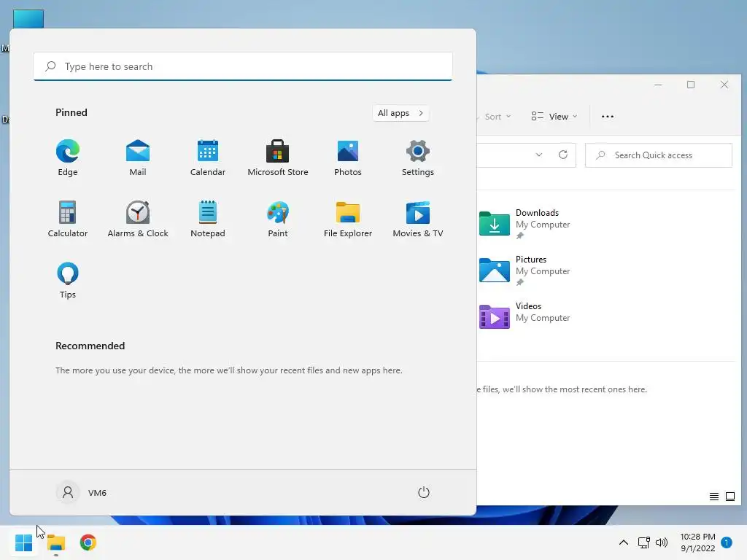Launch Movies & TV app
Screen dimensions: 747x560
click(x=418, y=219)
